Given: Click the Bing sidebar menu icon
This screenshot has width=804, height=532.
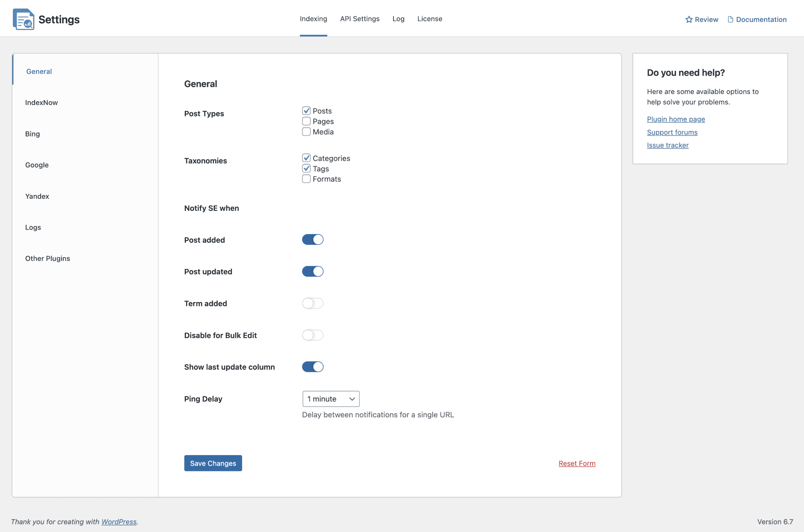Looking at the screenshot, I should point(32,134).
